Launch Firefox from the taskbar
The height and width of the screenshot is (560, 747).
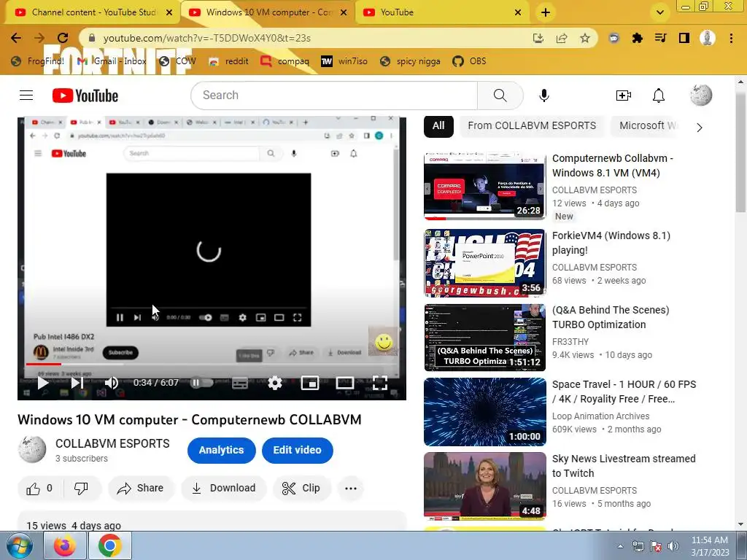(65, 545)
